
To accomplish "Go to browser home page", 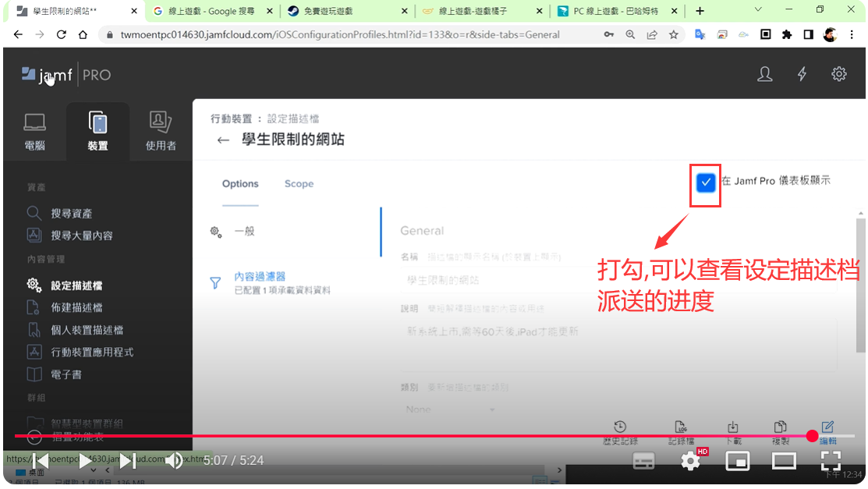I will [x=83, y=34].
